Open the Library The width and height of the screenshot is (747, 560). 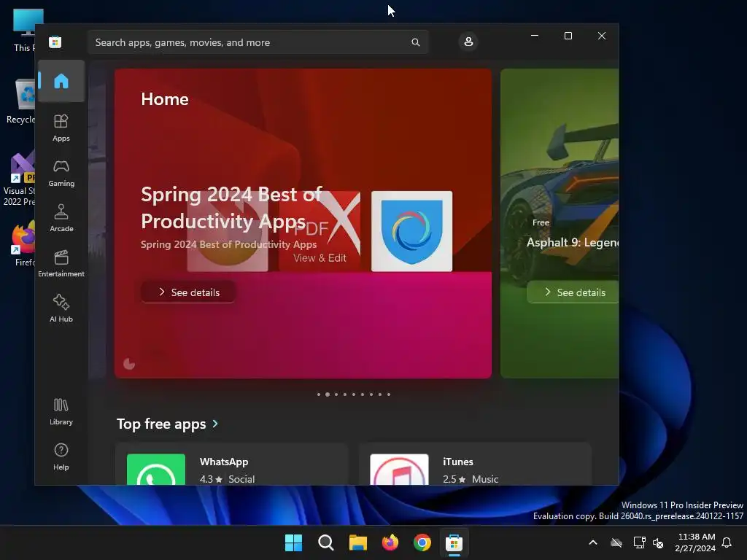point(61,411)
